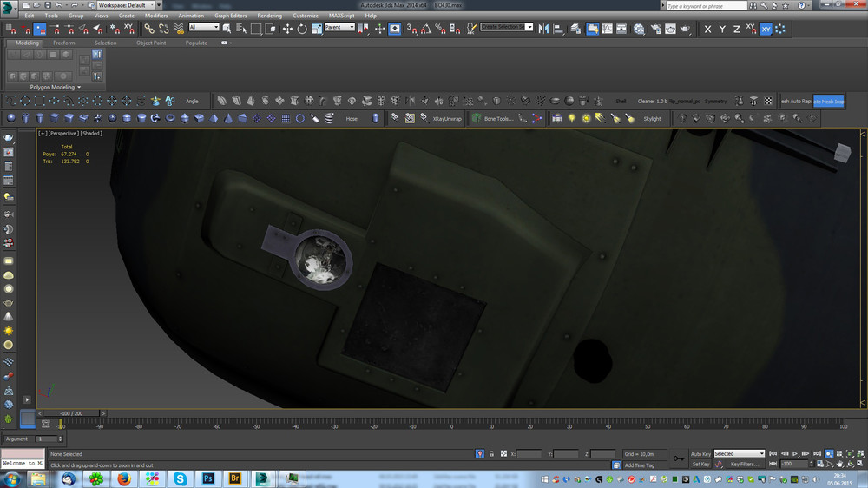Click the teapot Render Production icon
This screenshot has height=488, width=868.
tap(685, 29)
